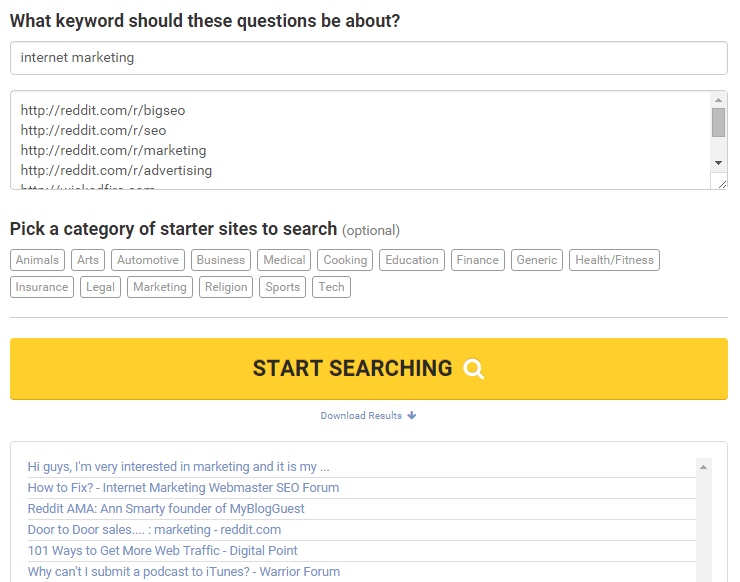Click the Start Searching button
This screenshot has height=582, width=740.
(369, 369)
